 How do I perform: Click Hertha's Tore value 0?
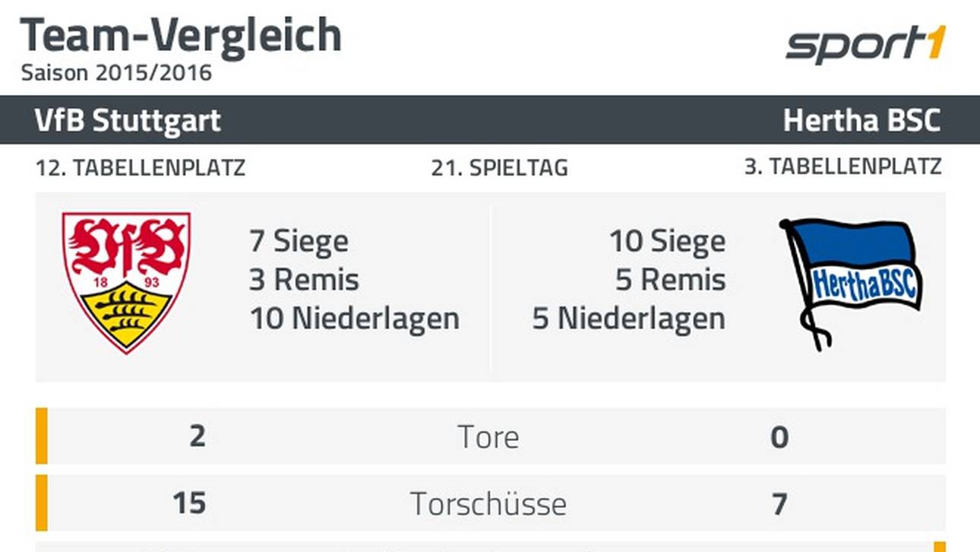point(779,437)
